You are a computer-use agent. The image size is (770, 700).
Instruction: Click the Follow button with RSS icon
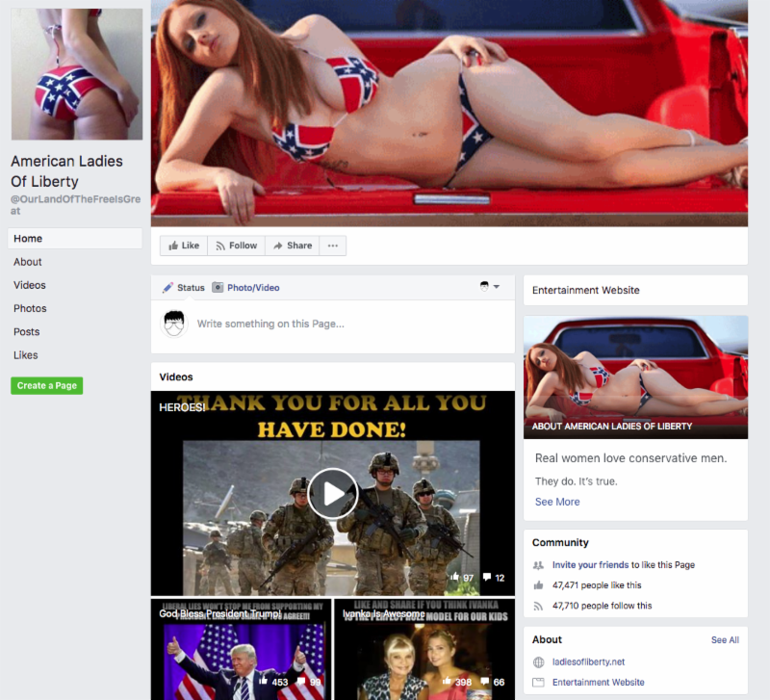236,246
